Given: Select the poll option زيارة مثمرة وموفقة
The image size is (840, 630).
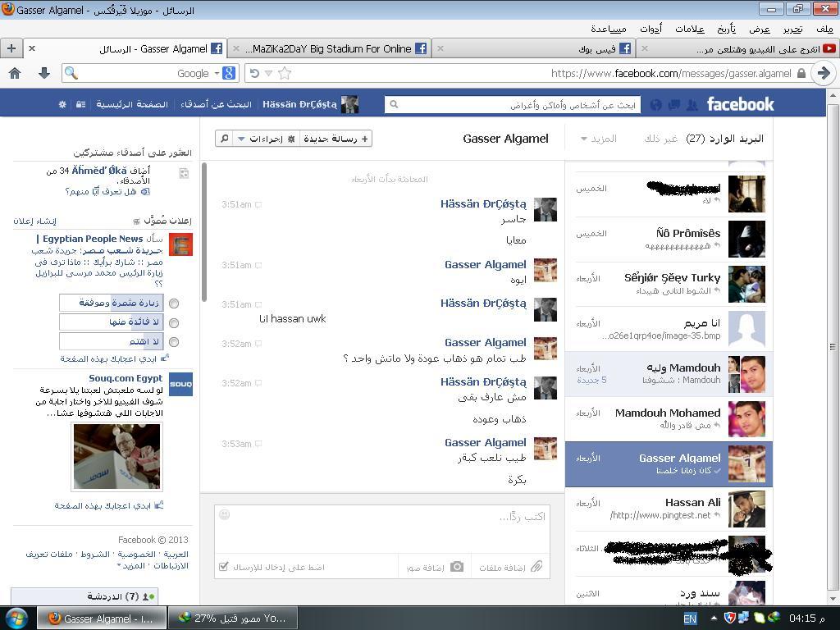Looking at the screenshot, I should coord(174,304).
